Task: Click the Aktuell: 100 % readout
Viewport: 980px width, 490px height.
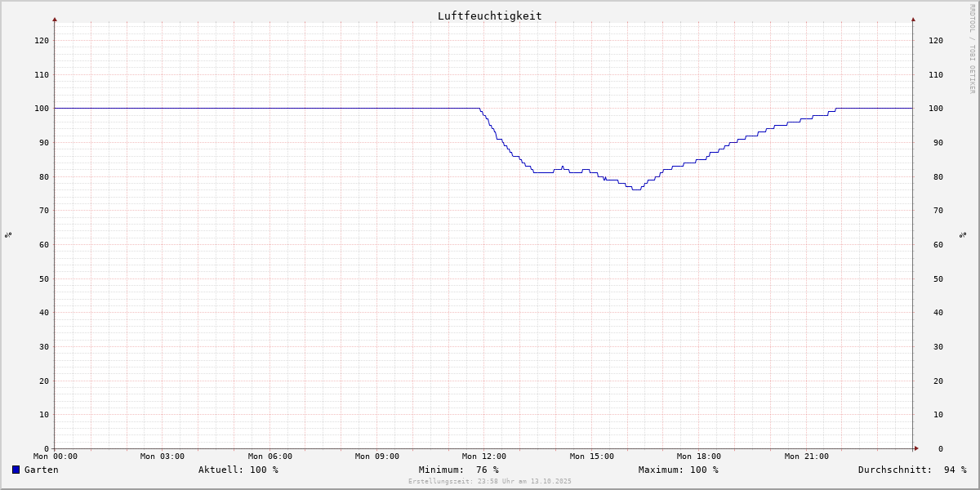Action: point(238,470)
